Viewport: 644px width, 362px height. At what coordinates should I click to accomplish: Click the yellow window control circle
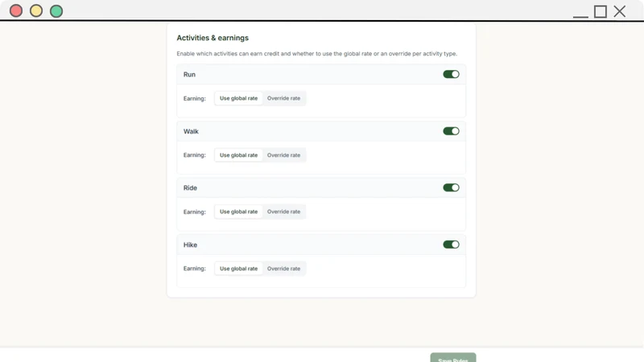[x=36, y=10]
